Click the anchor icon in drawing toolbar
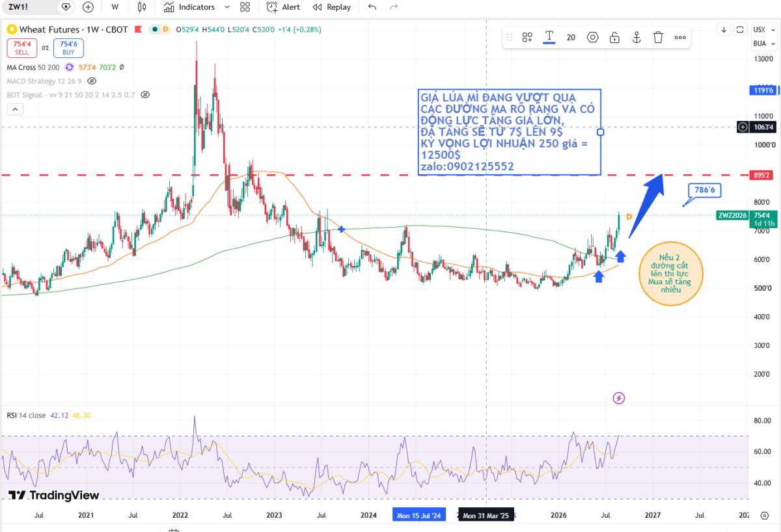This screenshot has width=781, height=532. pos(637,37)
